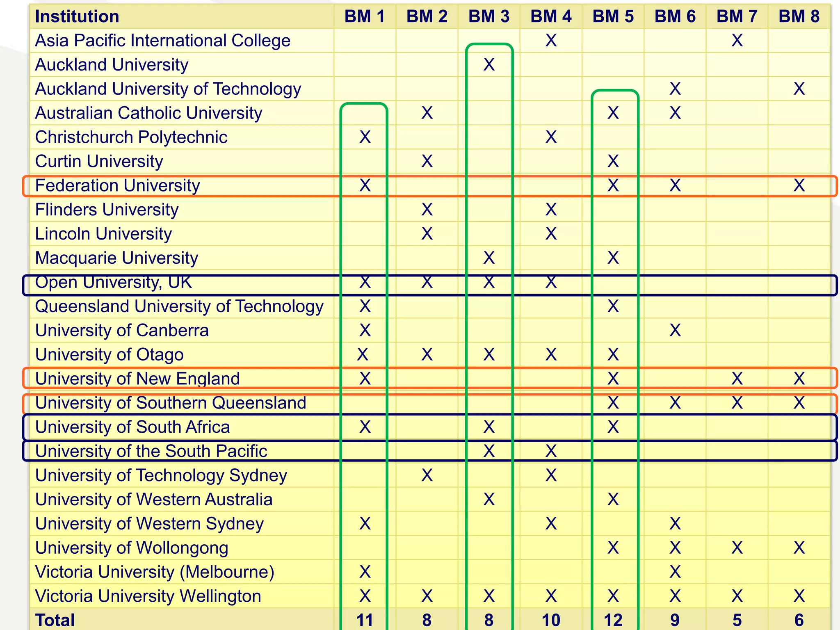
Task: Select Queensland University of Technology label
Action: tap(179, 306)
